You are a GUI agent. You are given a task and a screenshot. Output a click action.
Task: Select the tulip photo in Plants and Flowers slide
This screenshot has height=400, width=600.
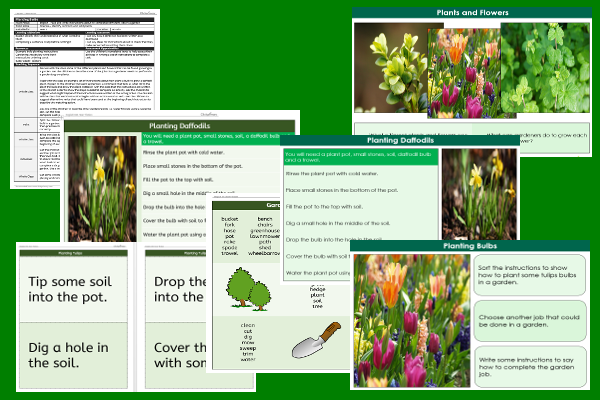pos(464,73)
